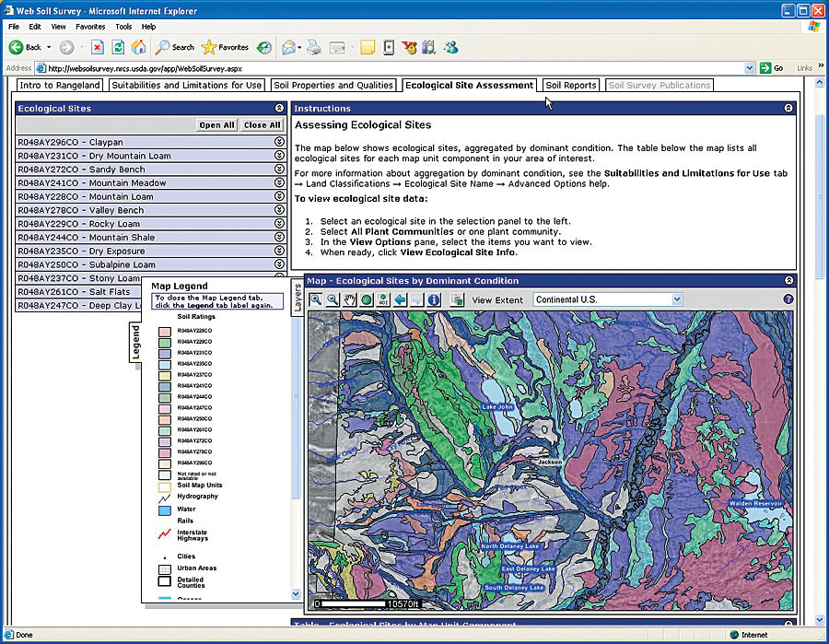Click the browser Refresh icon
The image size is (829, 644).
click(118, 47)
